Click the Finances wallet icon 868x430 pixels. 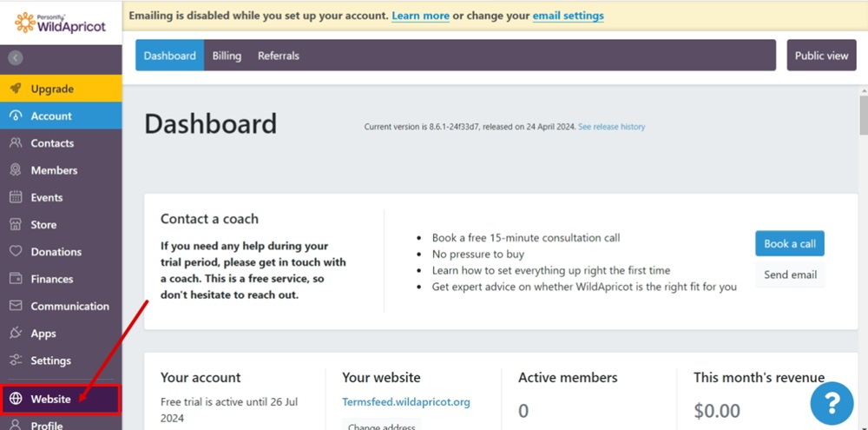coord(16,279)
